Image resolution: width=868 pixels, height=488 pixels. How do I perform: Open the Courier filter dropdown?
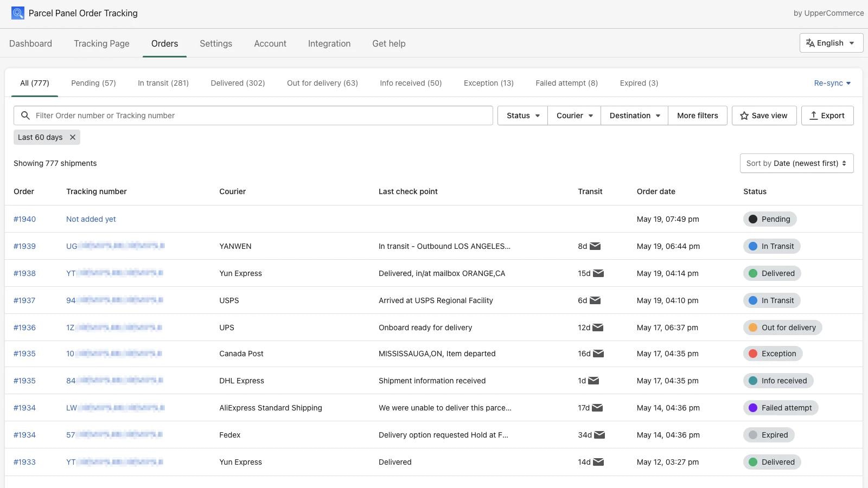click(x=573, y=115)
